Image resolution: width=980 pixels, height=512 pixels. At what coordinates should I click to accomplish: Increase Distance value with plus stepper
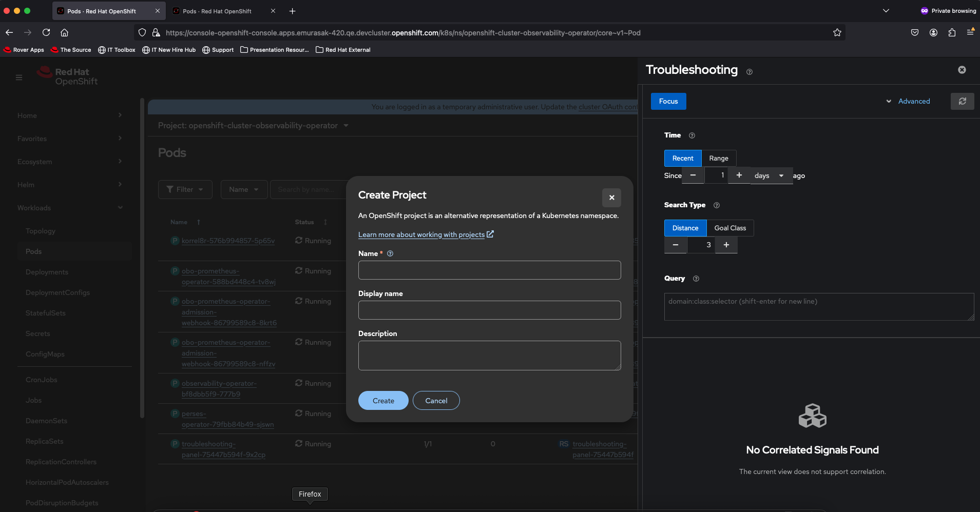(x=726, y=245)
